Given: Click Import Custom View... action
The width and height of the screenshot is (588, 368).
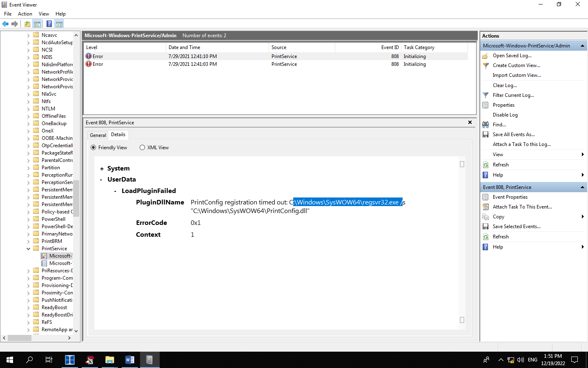Looking at the screenshot, I should [x=517, y=75].
